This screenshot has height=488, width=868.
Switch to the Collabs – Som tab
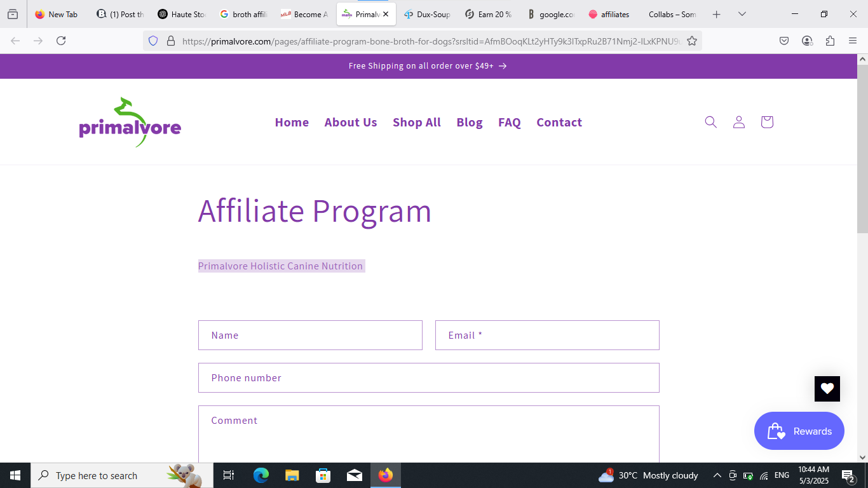pos(672,14)
